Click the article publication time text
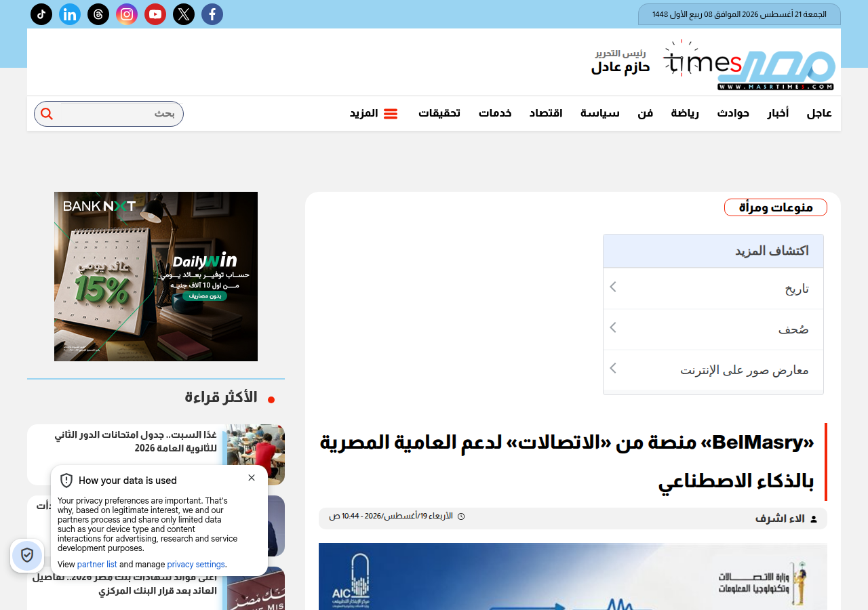 click(x=391, y=516)
